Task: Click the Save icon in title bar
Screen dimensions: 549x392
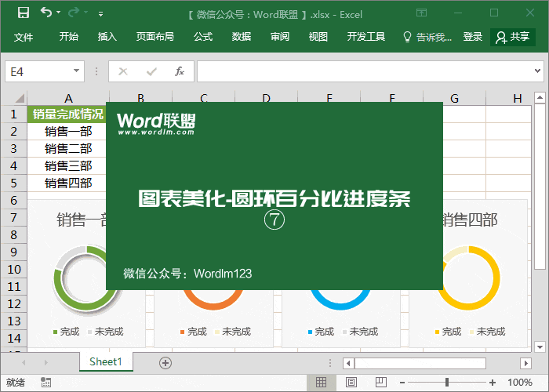Action: click(x=23, y=13)
